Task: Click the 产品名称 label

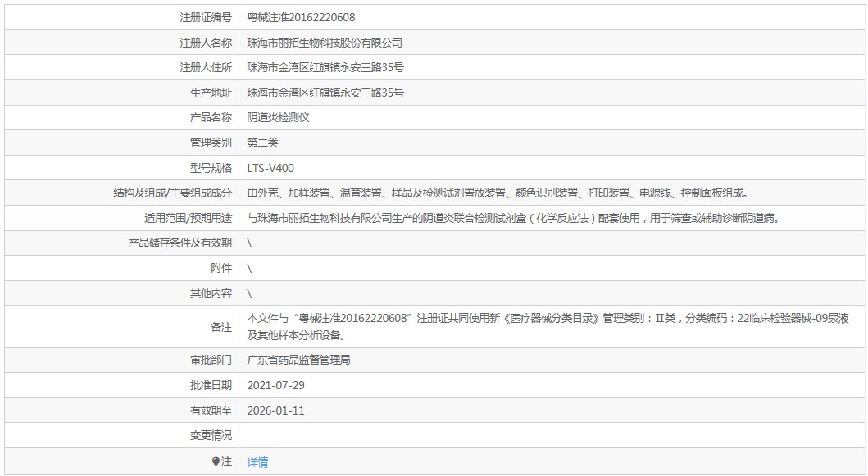Action: pos(211,117)
